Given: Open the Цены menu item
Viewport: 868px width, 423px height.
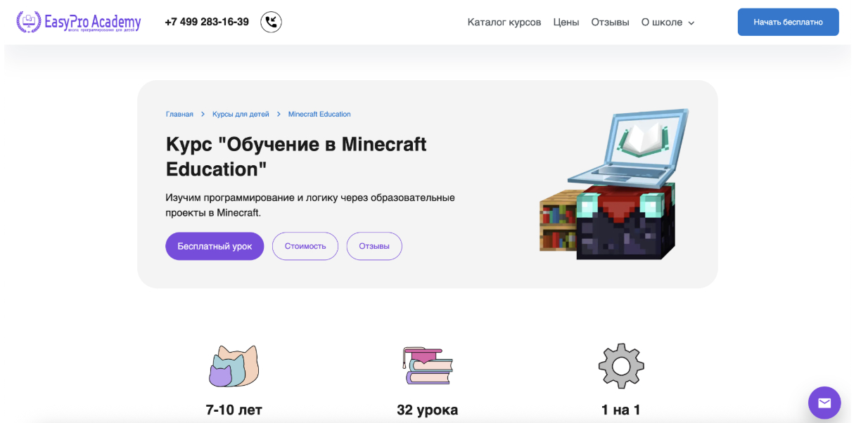Looking at the screenshot, I should coord(566,22).
